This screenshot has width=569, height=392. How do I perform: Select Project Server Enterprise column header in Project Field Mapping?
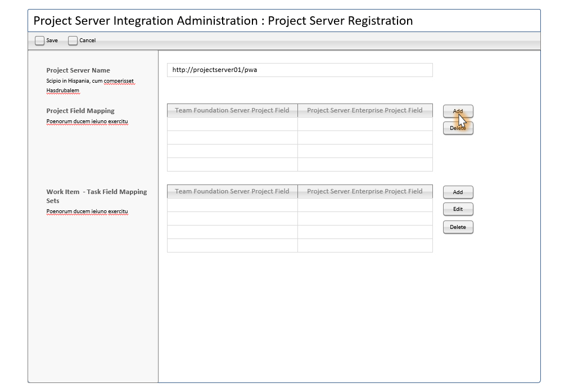(x=365, y=110)
